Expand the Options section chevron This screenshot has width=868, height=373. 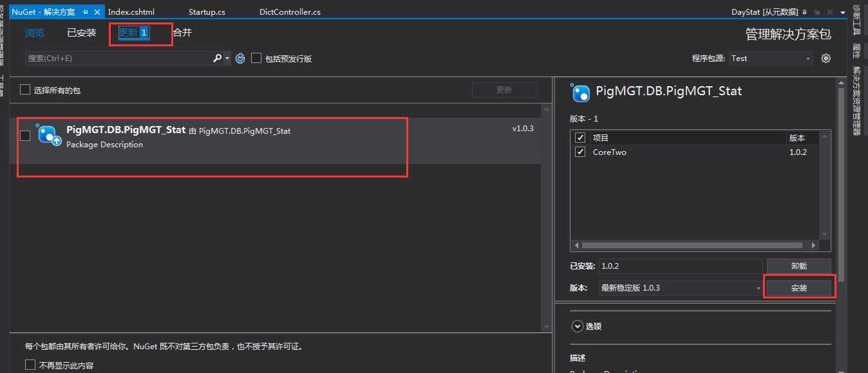577,326
